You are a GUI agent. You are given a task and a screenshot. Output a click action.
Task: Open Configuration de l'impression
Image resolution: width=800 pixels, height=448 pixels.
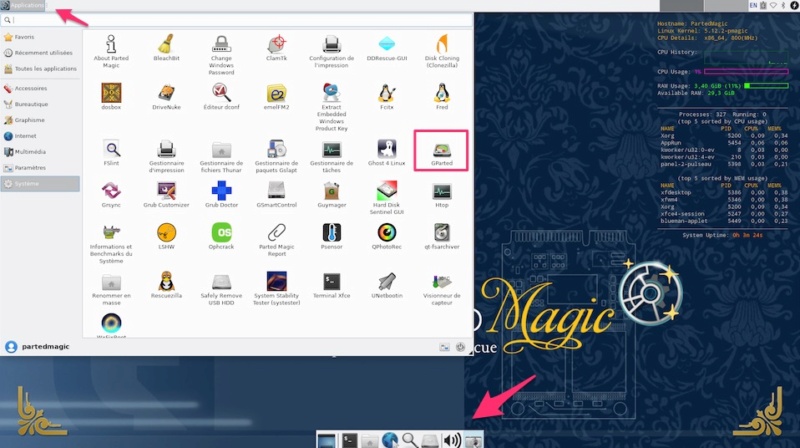(332, 51)
